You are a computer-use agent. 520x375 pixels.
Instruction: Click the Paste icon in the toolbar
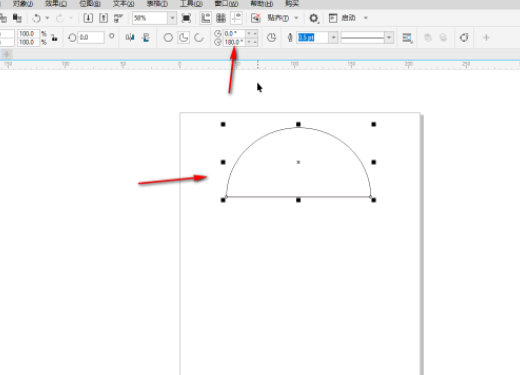click(17, 18)
